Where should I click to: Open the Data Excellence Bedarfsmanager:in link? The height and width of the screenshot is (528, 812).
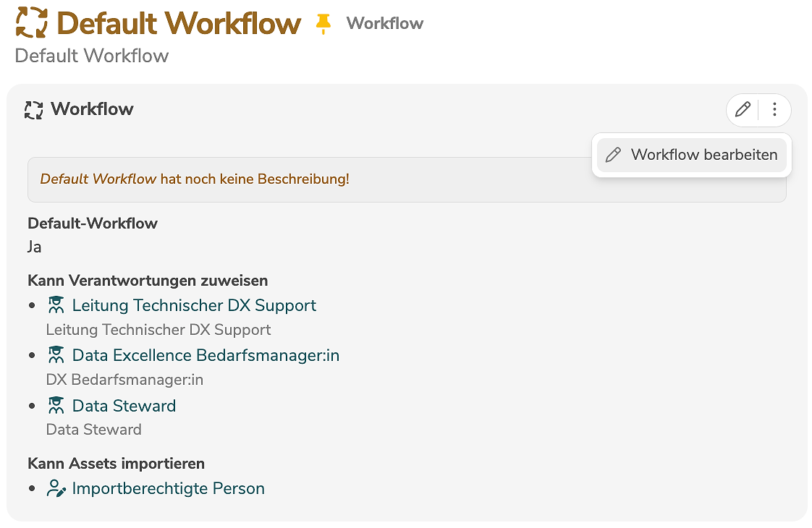click(x=206, y=355)
